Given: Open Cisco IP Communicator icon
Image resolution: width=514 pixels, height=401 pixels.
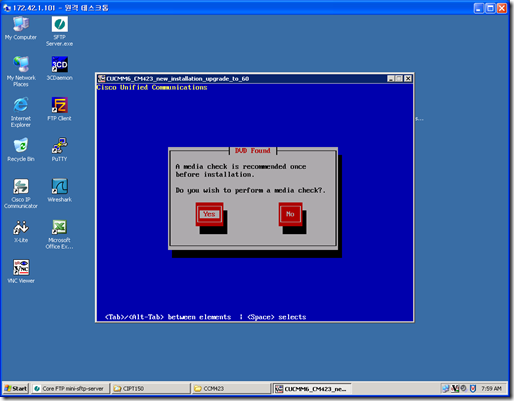Looking at the screenshot, I should coord(21,193).
